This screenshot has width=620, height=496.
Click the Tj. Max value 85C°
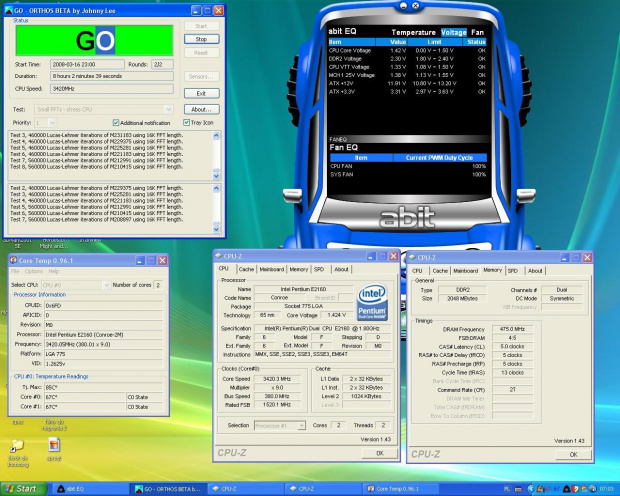[104, 387]
